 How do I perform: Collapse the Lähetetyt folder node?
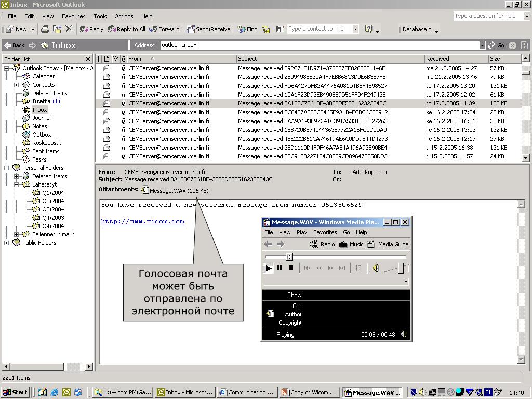pyautogui.click(x=16, y=184)
